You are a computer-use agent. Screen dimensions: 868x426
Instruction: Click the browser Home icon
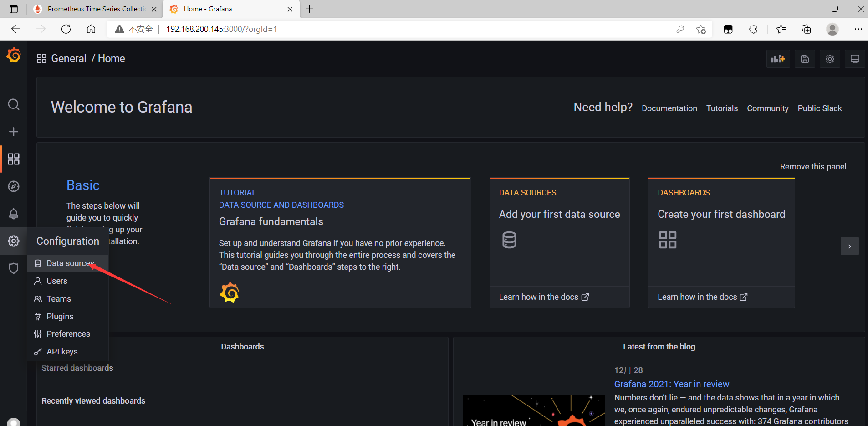coord(91,29)
